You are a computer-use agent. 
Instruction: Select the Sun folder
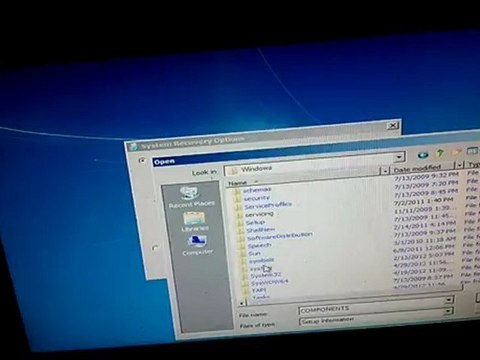tap(251, 254)
